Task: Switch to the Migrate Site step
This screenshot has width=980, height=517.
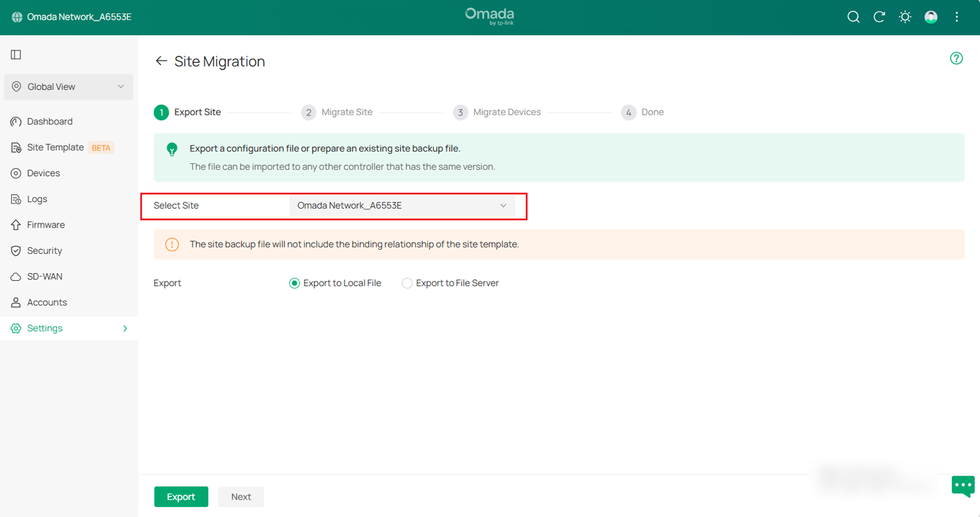Action: coord(347,112)
